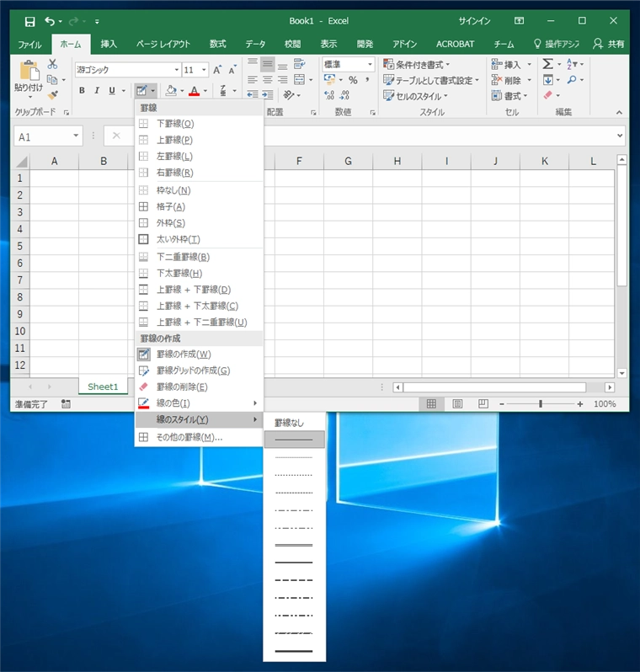Choose Erase Border (罫線の削除) item

pos(199,387)
